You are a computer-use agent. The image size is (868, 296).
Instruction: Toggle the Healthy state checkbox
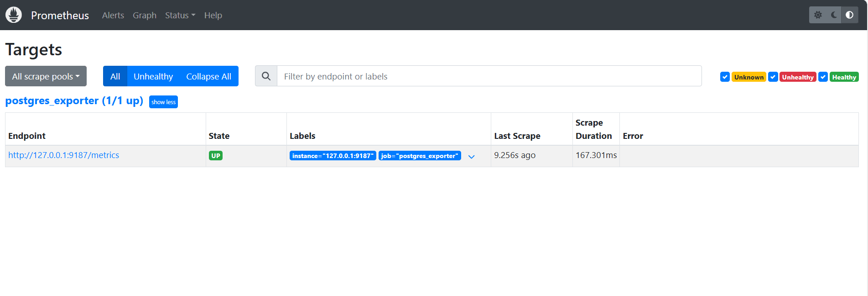(823, 77)
